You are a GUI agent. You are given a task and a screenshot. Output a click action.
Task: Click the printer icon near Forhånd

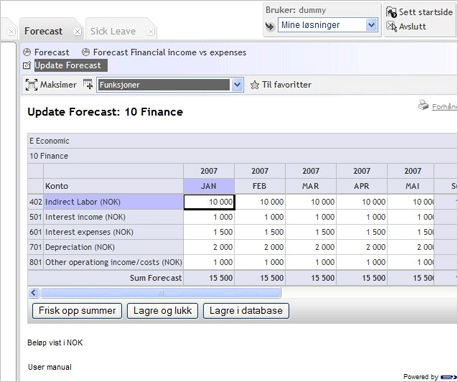[x=423, y=105]
